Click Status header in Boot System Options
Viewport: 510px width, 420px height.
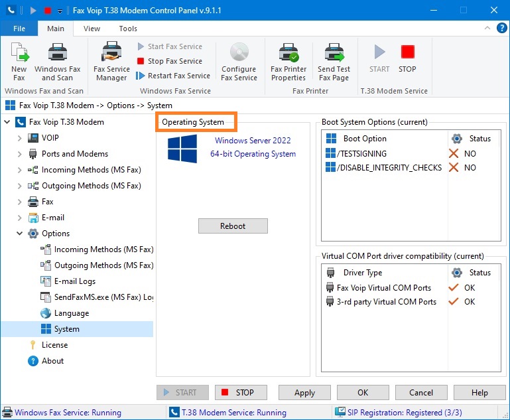point(474,139)
